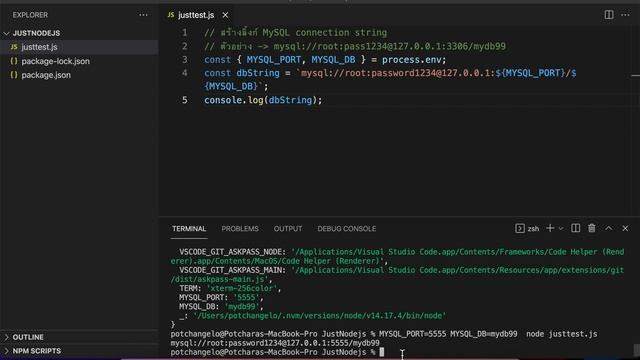Select the justtest.js editor tab

[x=196, y=15]
